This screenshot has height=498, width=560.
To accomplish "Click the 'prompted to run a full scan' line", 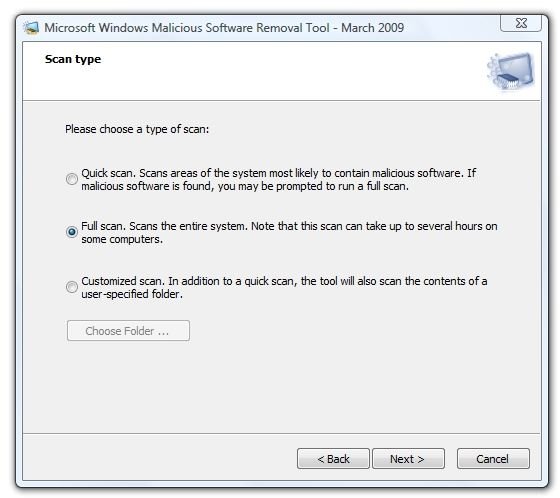I will (245, 186).
